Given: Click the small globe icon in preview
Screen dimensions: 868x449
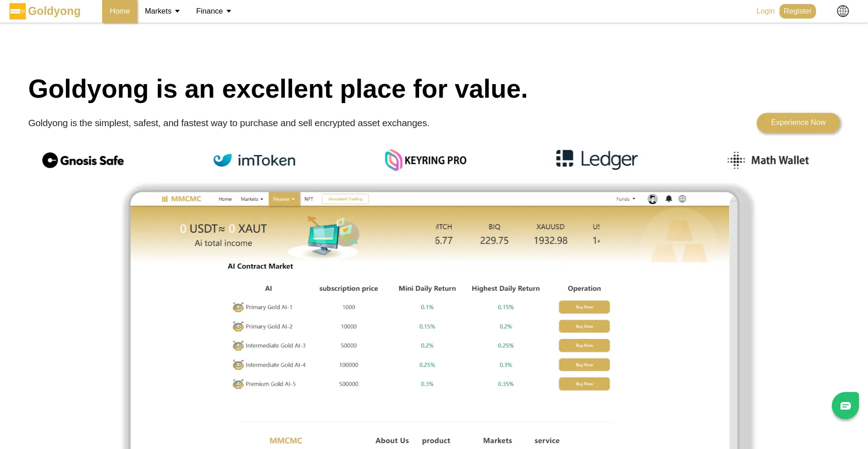Looking at the screenshot, I should (x=682, y=199).
